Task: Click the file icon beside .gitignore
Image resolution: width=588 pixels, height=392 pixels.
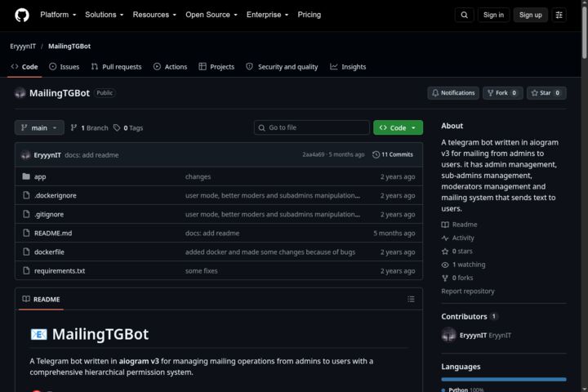Action: (x=26, y=214)
